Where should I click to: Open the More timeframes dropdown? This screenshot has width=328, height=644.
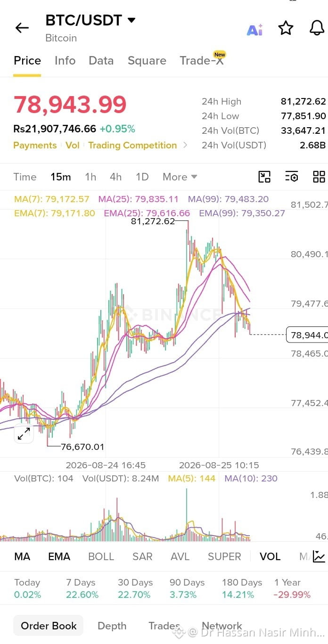click(x=180, y=177)
